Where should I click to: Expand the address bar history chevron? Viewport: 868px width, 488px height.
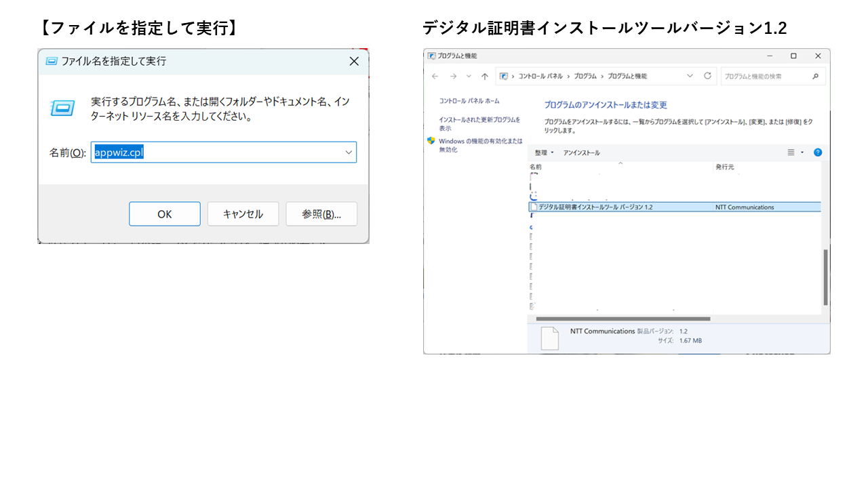(x=690, y=76)
